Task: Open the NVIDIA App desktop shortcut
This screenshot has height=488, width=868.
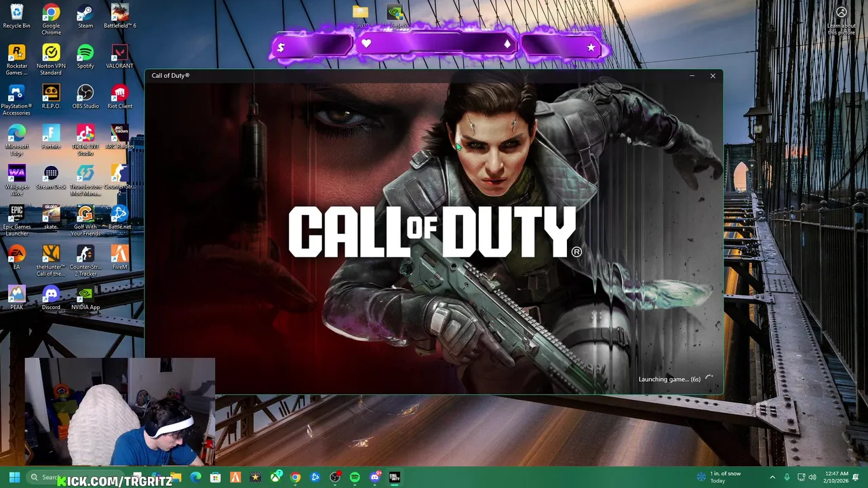Action: point(85,298)
